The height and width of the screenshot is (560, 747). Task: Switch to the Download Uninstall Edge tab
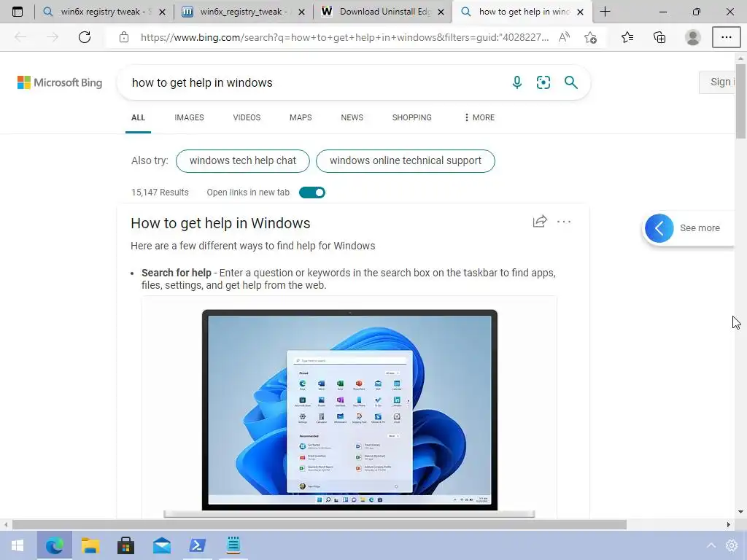382,12
